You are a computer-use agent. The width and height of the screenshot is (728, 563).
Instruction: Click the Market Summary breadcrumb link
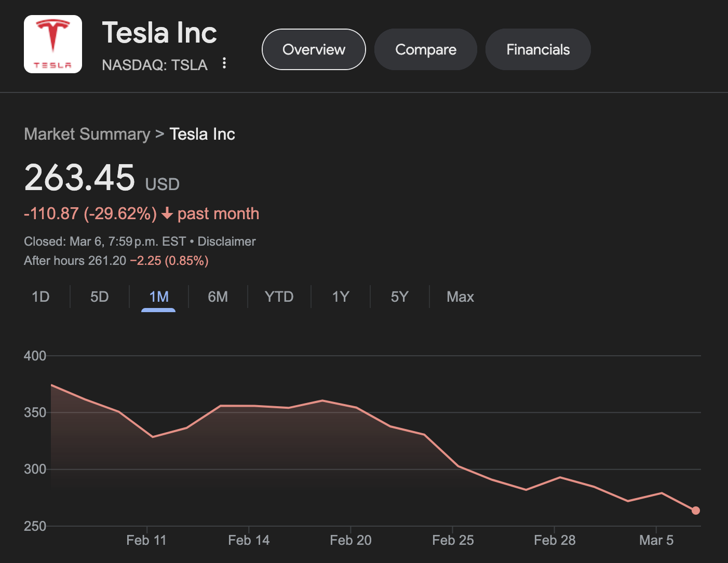tap(87, 134)
